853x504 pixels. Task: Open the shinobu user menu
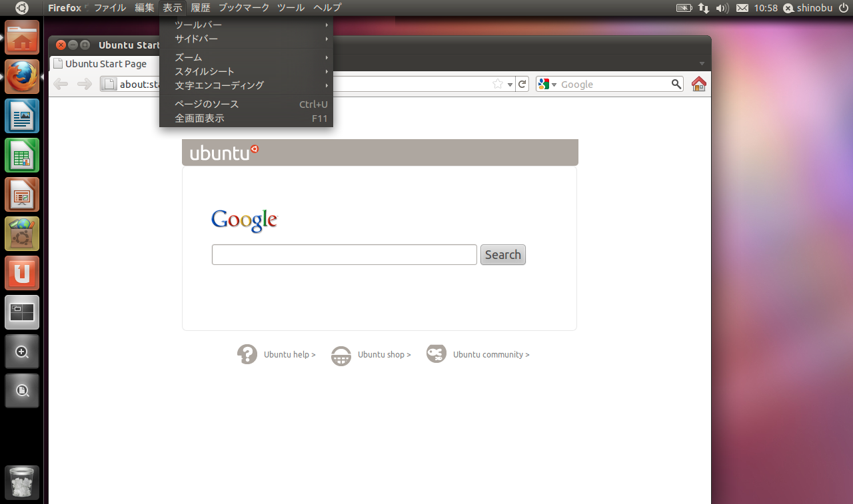pos(806,8)
